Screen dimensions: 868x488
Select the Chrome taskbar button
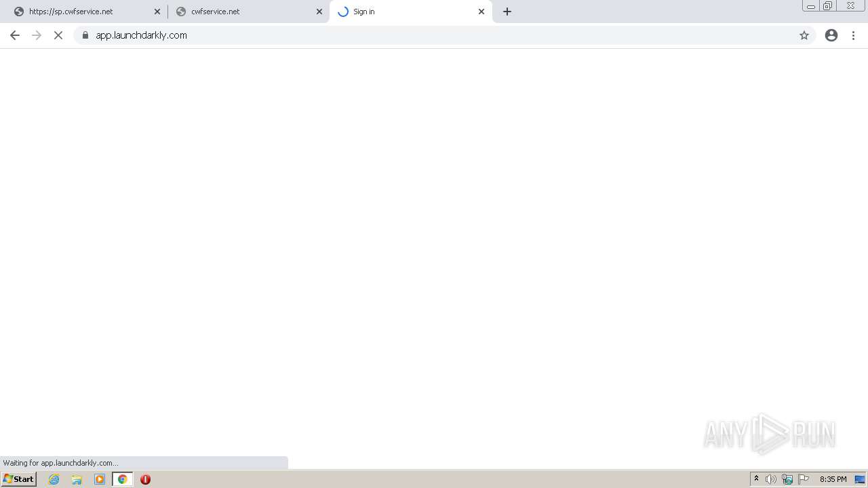pos(122,479)
